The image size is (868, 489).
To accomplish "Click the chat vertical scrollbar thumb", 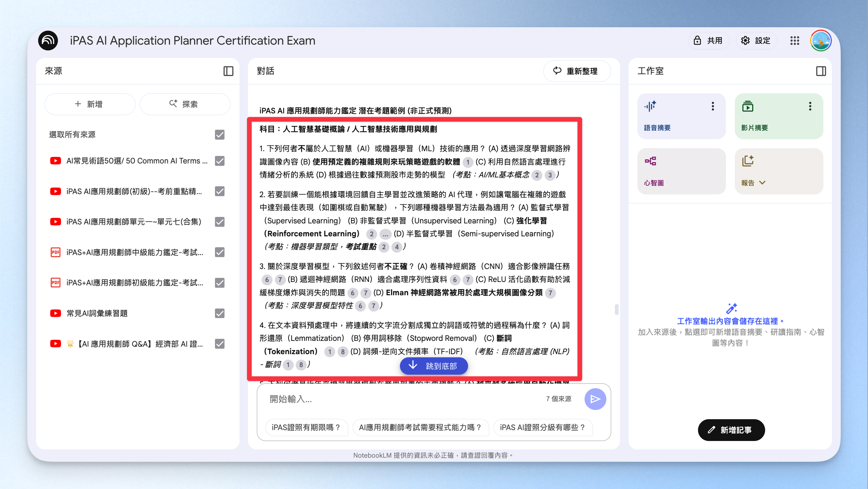I will tap(616, 310).
